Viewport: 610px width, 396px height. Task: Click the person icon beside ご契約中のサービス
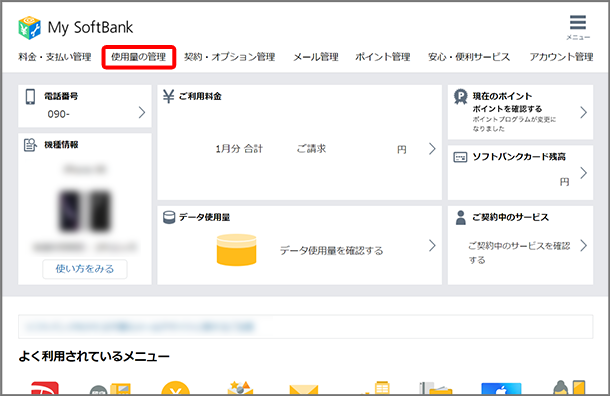tap(461, 218)
